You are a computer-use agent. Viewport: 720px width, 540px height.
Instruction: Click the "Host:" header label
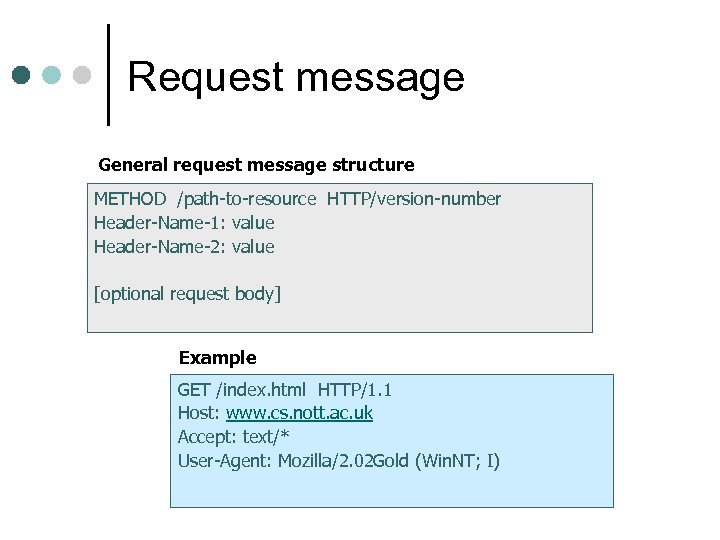pos(199,413)
